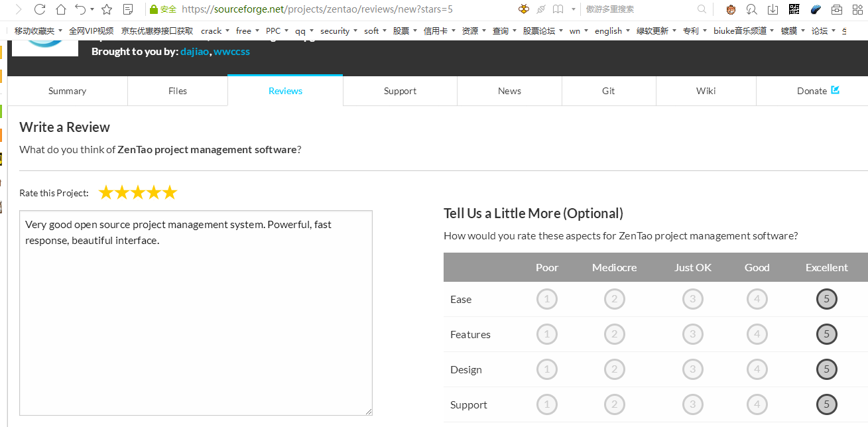This screenshot has height=427, width=868.
Task: Click the fifth rating star
Action: click(x=170, y=192)
